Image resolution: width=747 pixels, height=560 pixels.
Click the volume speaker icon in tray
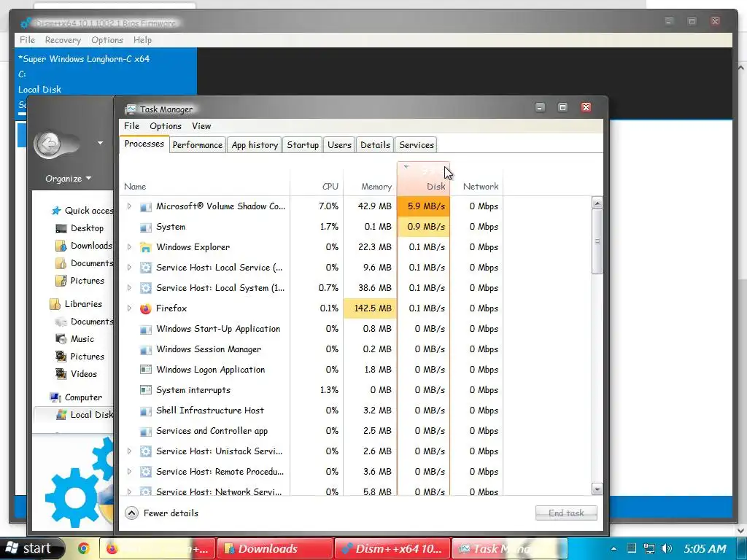667,548
